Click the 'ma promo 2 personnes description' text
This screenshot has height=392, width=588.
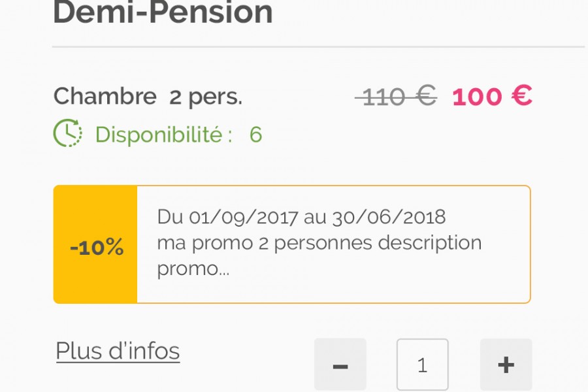(x=319, y=243)
